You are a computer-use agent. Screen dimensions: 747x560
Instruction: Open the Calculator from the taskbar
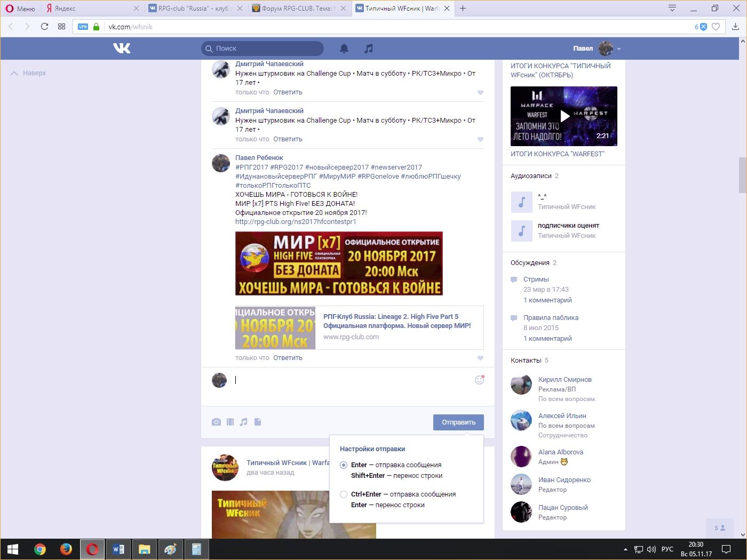pos(196,549)
